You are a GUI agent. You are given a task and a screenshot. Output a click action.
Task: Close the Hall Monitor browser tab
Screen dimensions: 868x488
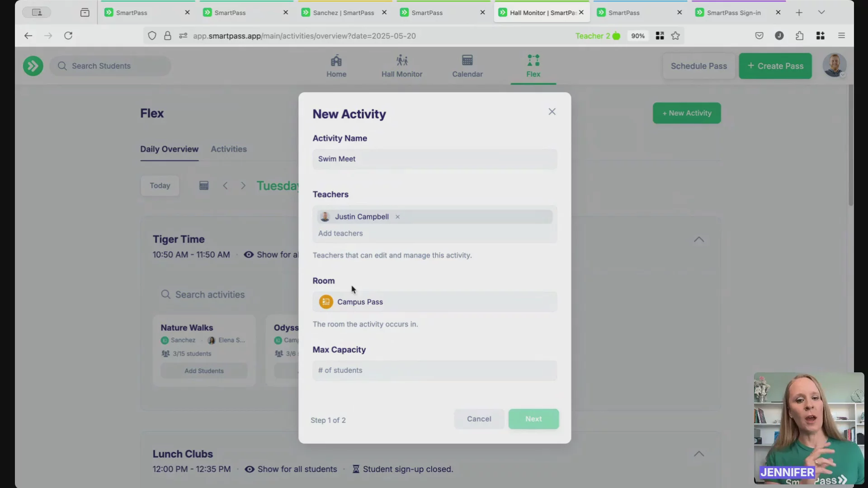tap(581, 13)
